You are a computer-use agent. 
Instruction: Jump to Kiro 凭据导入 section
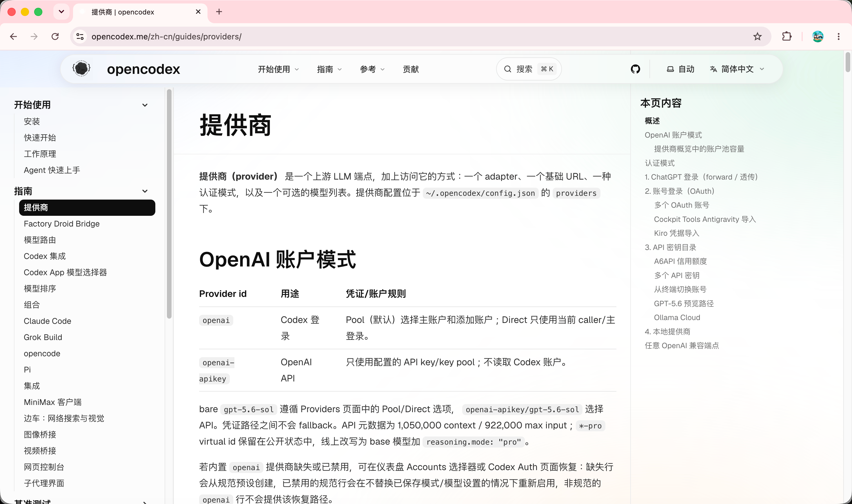point(676,233)
